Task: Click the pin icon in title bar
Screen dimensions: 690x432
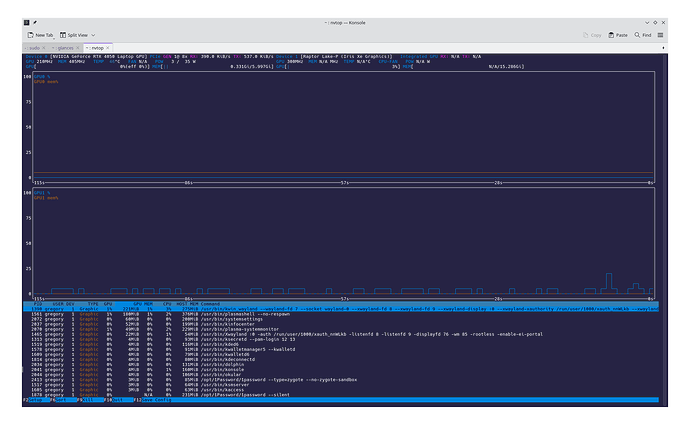Action: click(35, 22)
